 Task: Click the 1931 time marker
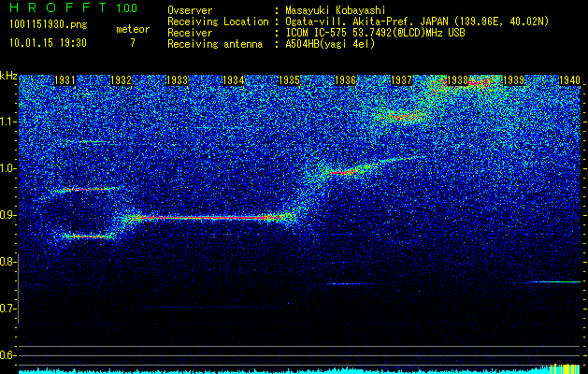tap(65, 80)
